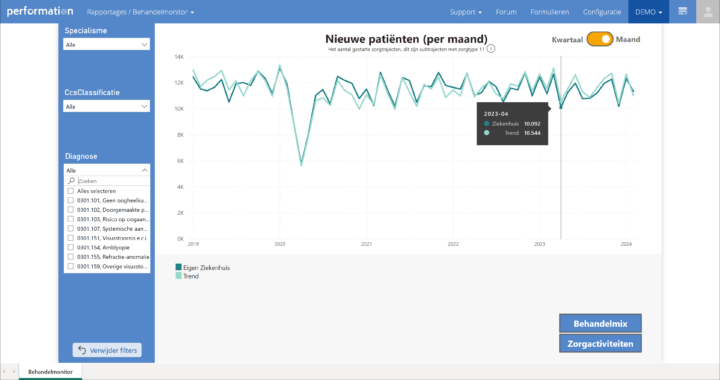The width and height of the screenshot is (720, 380).
Task: Click previous sheet arrow at bottom
Action: click(x=4, y=372)
